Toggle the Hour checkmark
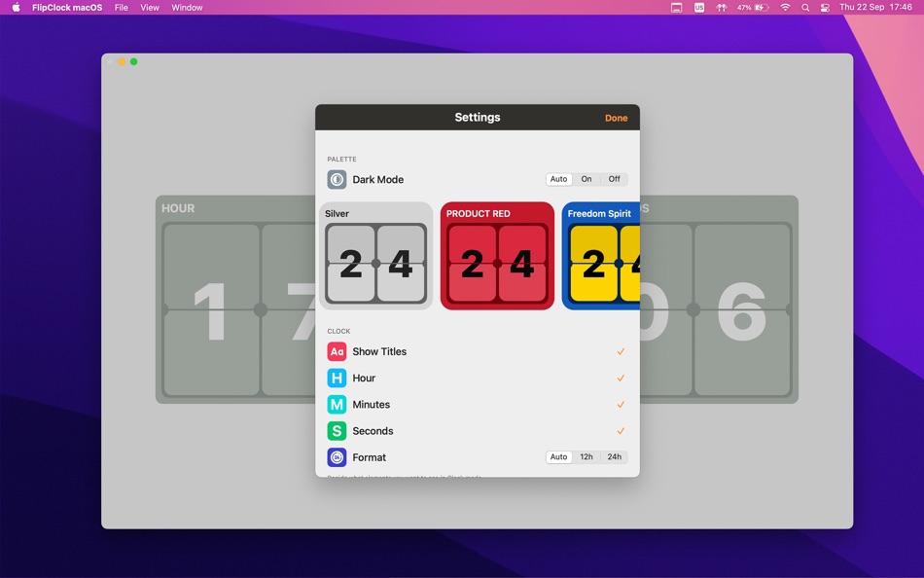 coord(621,379)
